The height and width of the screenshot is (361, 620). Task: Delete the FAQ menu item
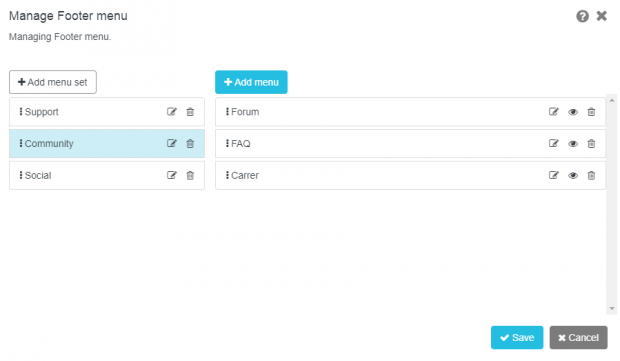coord(591,144)
